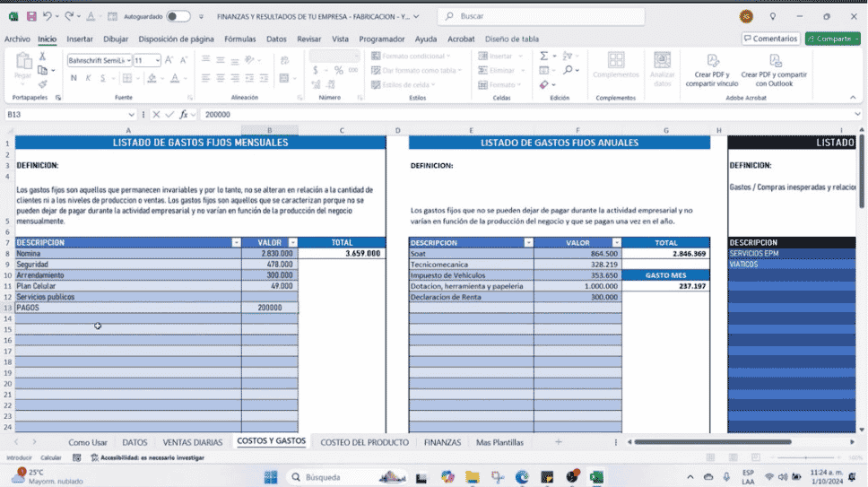
Task: Click the increase font size icon
Action: 169,60
